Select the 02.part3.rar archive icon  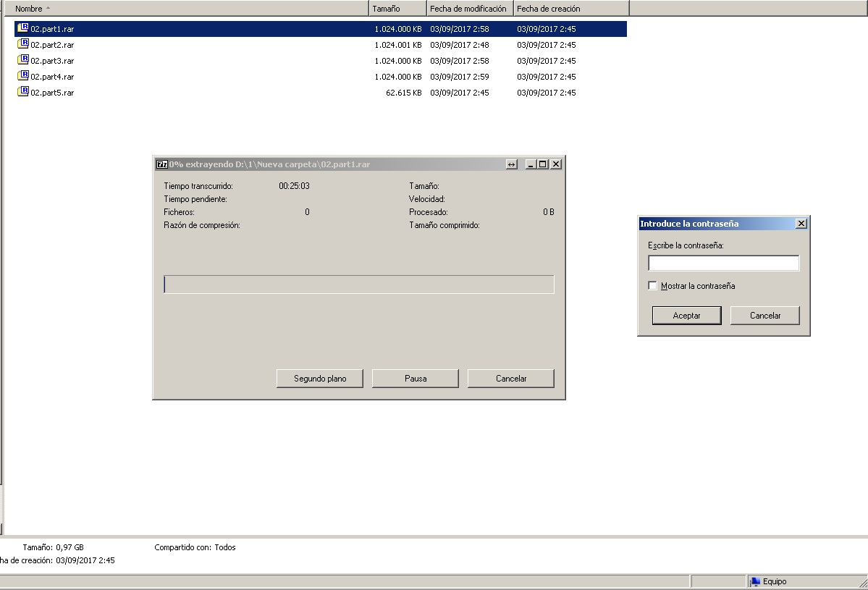[x=22, y=60]
